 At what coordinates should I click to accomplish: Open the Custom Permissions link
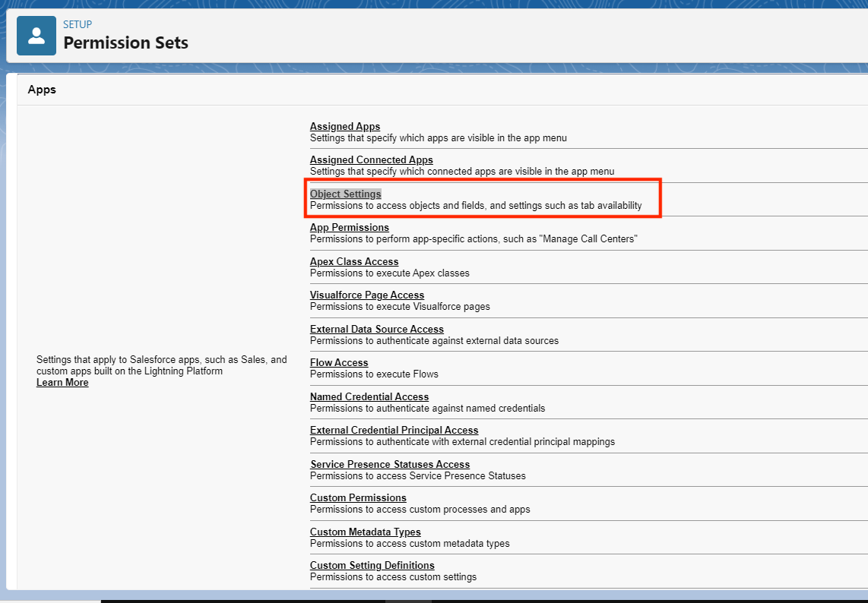[x=358, y=497]
